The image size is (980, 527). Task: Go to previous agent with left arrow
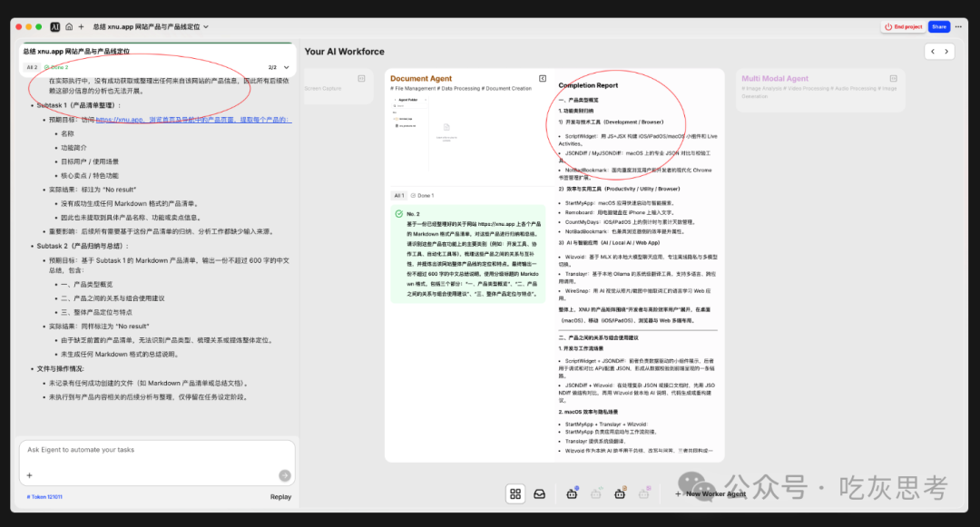pyautogui.click(x=933, y=52)
